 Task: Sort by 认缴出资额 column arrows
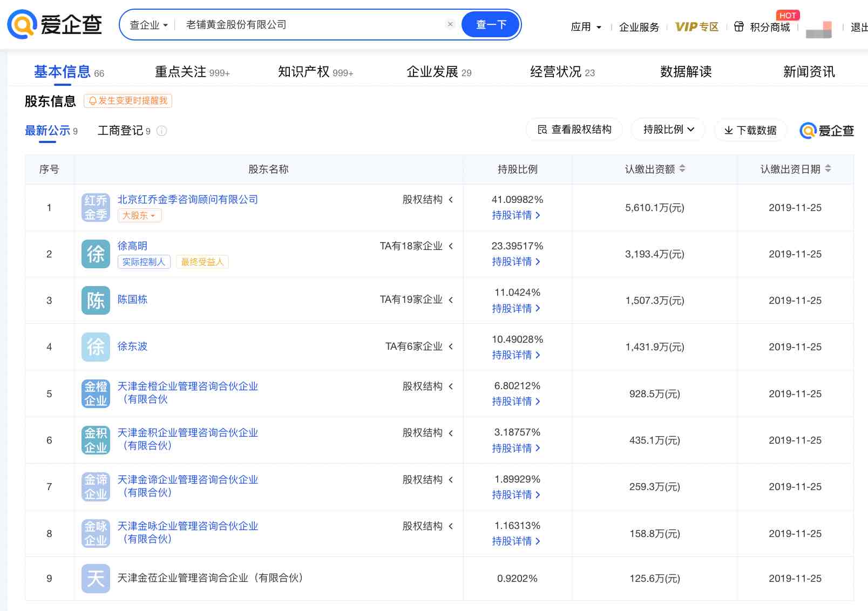[682, 169]
